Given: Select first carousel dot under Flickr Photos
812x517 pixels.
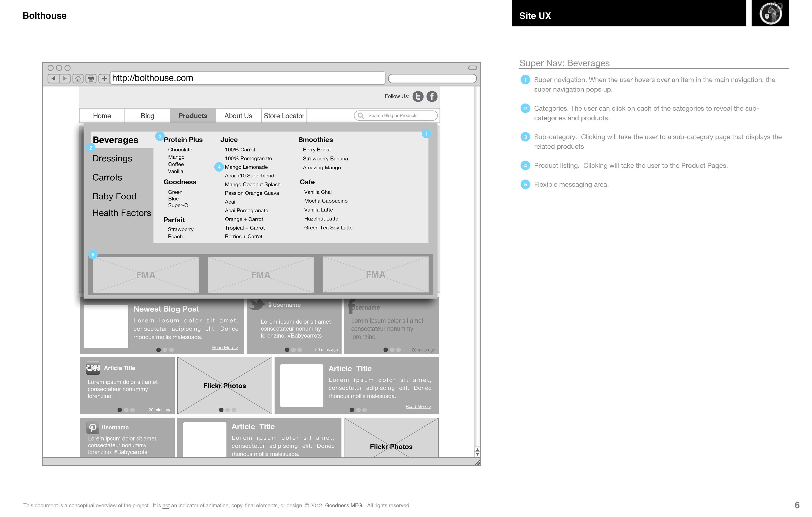Looking at the screenshot, I should pos(221,410).
